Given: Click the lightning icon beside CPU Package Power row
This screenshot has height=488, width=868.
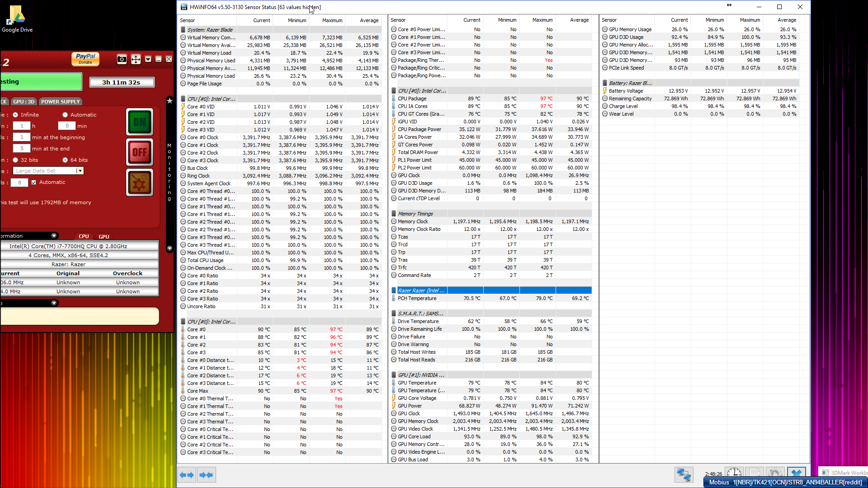Looking at the screenshot, I should 394,129.
